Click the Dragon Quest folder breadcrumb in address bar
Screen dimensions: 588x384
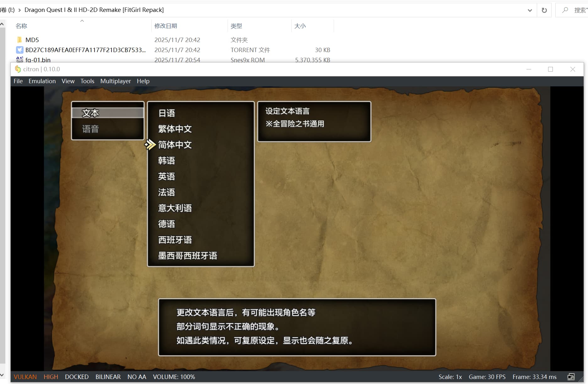(x=94, y=10)
